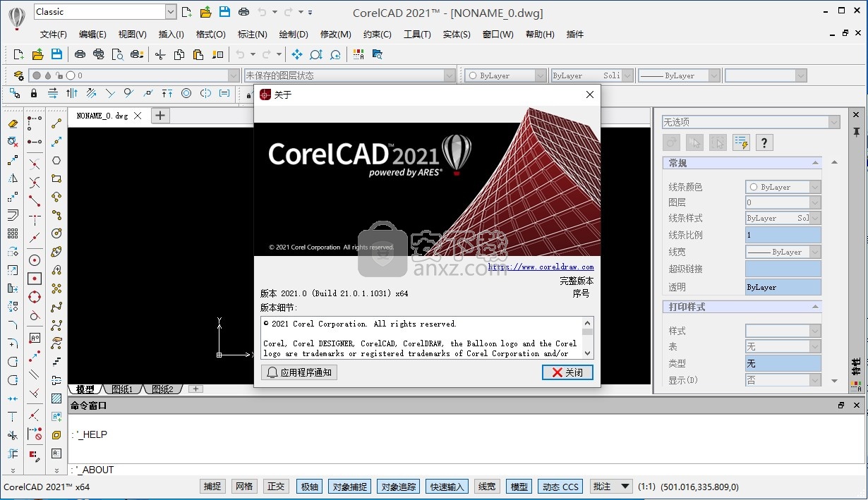Open the Classic workspace dropdown
The image size is (868, 500).
(x=171, y=11)
